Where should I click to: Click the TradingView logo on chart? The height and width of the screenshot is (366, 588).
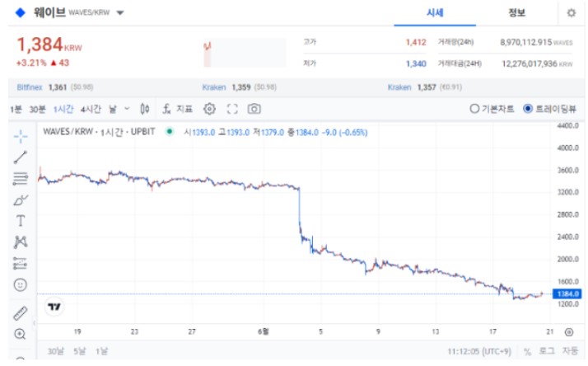point(54,307)
